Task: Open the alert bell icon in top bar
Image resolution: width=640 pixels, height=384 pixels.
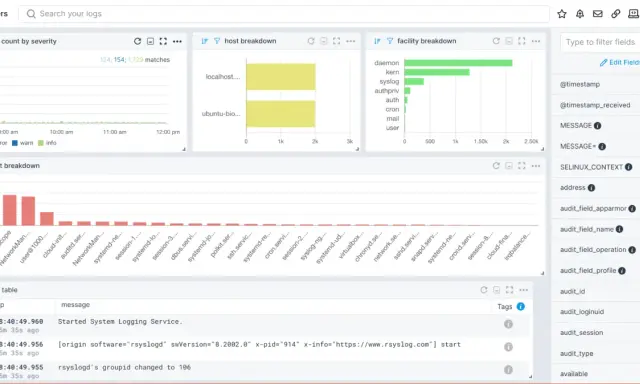Action: coord(580,14)
